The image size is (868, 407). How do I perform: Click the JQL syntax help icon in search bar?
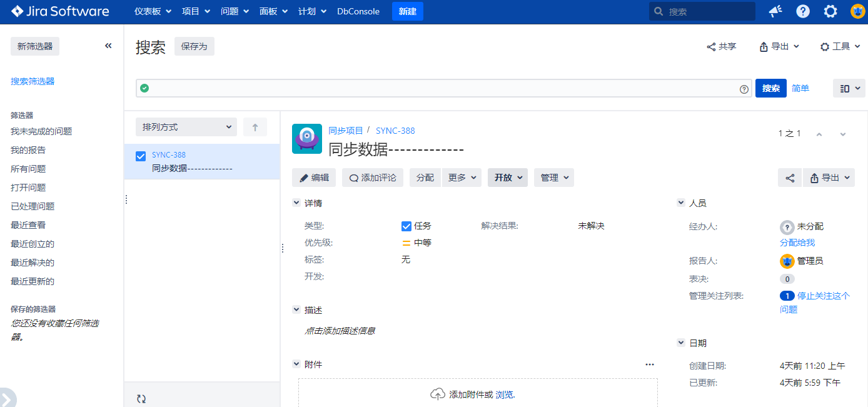point(744,89)
